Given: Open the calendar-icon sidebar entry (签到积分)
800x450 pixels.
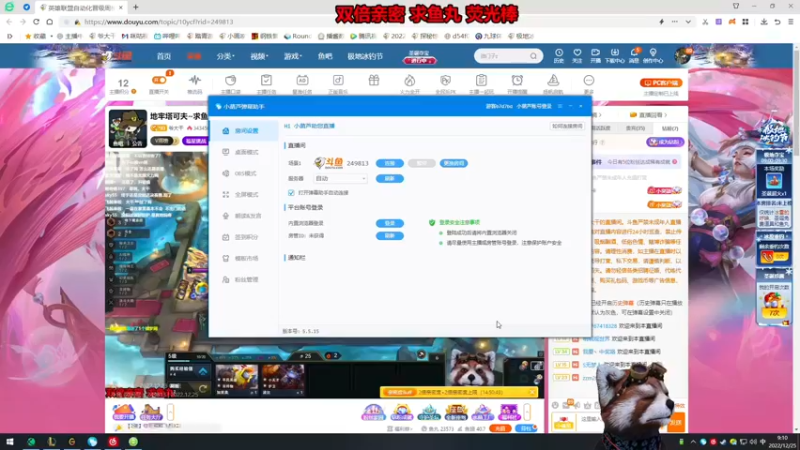Looking at the screenshot, I should coord(244,237).
